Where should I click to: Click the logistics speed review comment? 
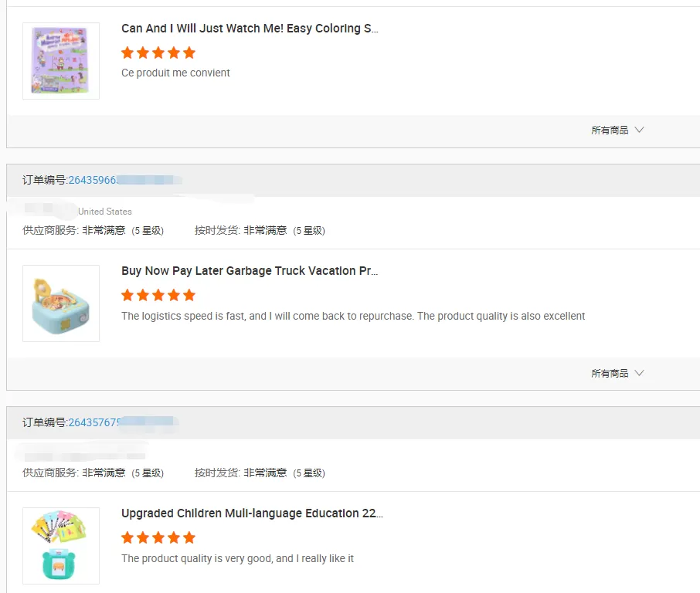pyautogui.click(x=353, y=316)
